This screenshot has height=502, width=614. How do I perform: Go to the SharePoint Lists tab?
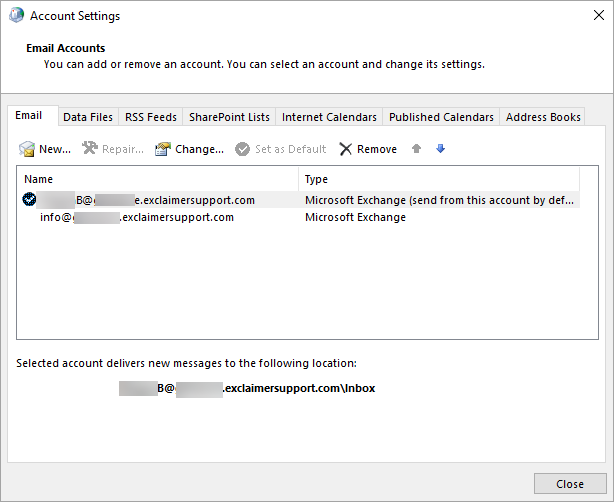229,117
